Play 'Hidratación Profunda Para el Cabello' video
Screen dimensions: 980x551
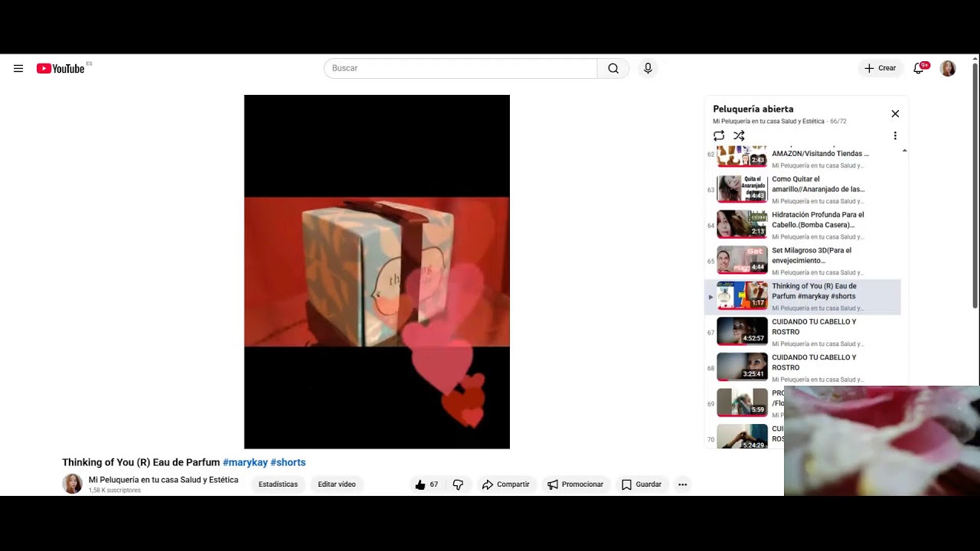pyautogui.click(x=802, y=225)
